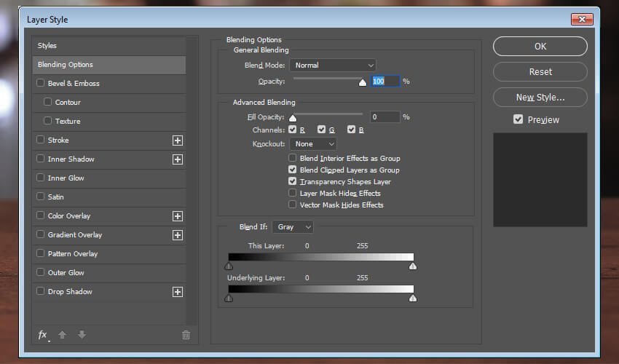The image size is (619, 364).
Task: Uncheck the B channel checkbox
Action: pyautogui.click(x=351, y=130)
